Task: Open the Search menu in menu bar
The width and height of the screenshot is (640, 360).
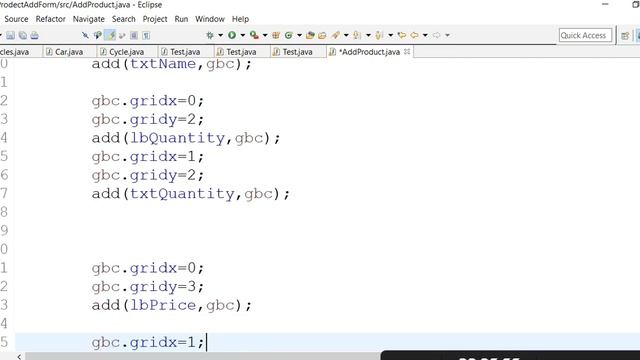Action: tap(124, 19)
